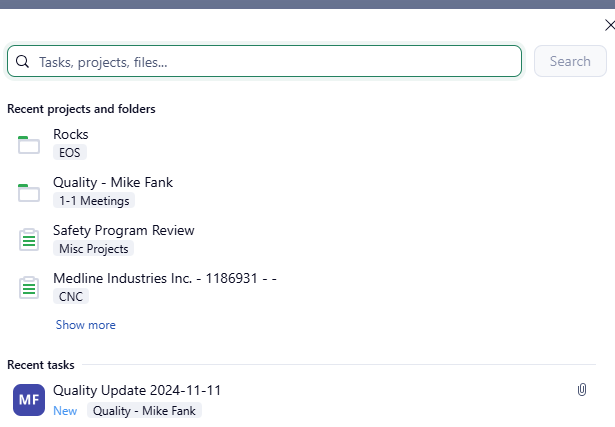Click the 1-1 Meetings parent tag

(x=94, y=201)
